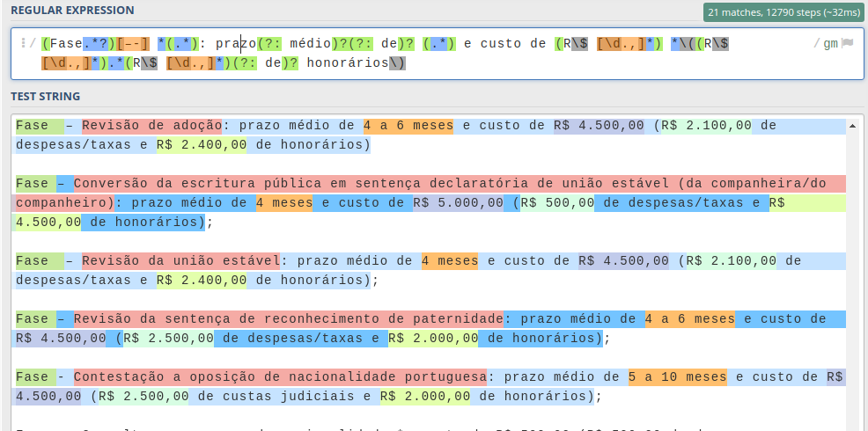This screenshot has height=431, width=868.
Task: Click the REGULAR EXPRESSION section heading
Action: 72,10
